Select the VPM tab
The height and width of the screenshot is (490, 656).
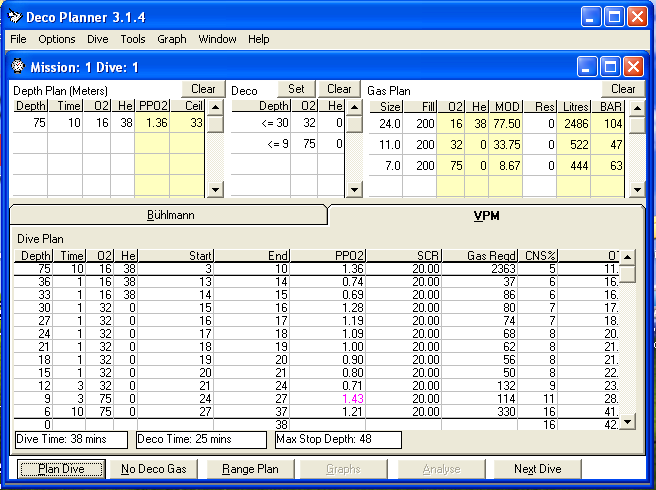tap(487, 216)
